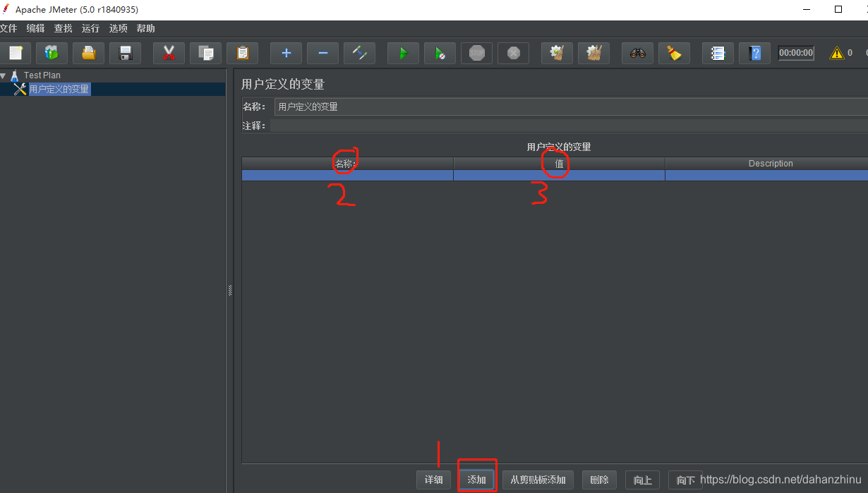Screen dimensions: 868x493
Task: Open Search with binoculars icon
Action: pos(638,53)
